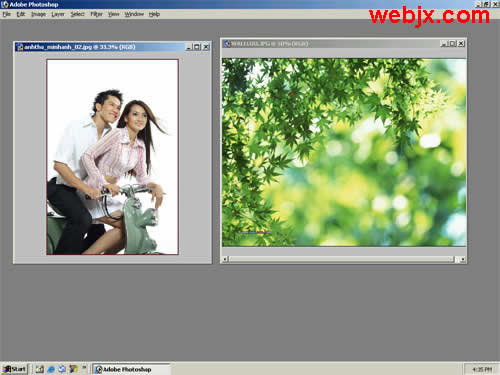Click right scroll arrow in leaves window
Viewport: 500px width, 375px height.
pyautogui.click(x=463, y=259)
